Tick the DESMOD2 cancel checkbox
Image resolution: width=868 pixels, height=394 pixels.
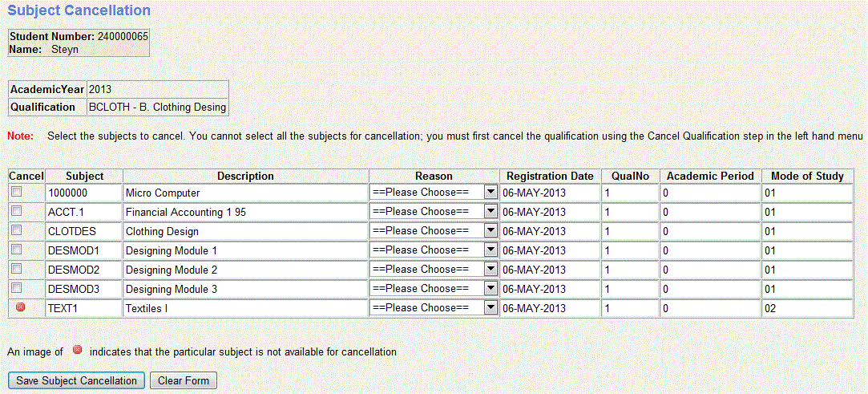[17, 269]
